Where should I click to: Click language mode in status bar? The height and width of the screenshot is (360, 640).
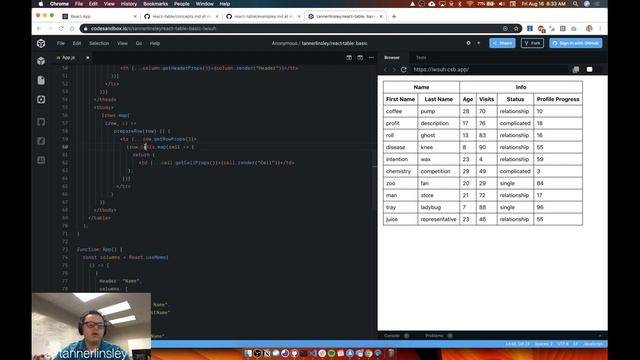(593, 344)
